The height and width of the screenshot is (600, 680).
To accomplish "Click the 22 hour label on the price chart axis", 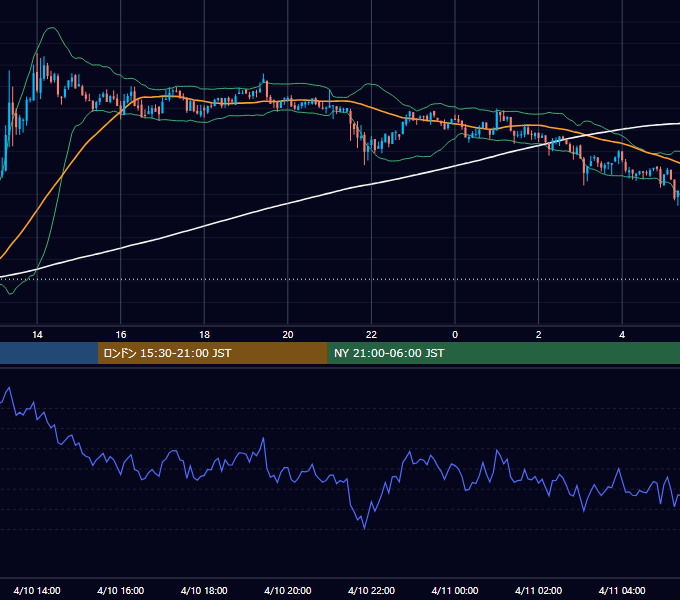I will coord(371,335).
